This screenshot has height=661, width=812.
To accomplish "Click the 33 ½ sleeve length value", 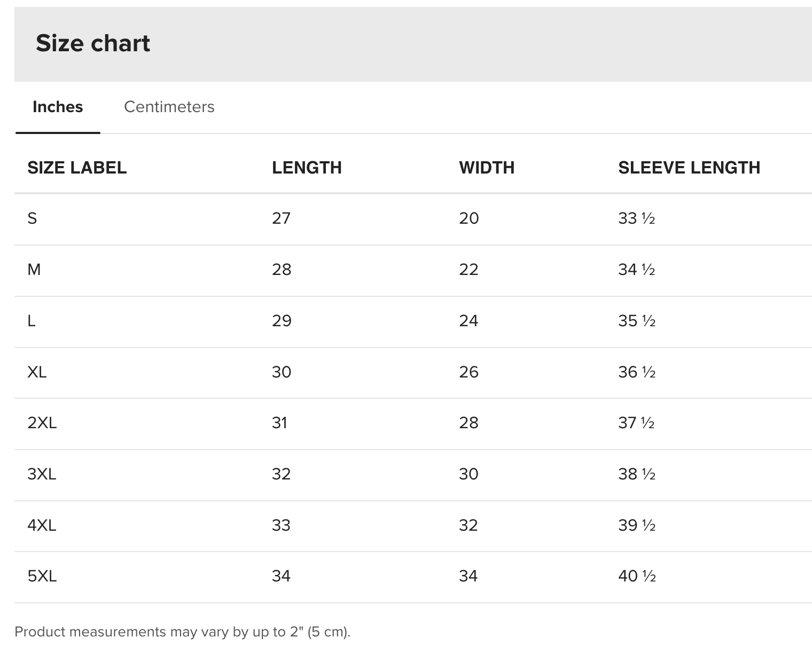I will tap(637, 218).
